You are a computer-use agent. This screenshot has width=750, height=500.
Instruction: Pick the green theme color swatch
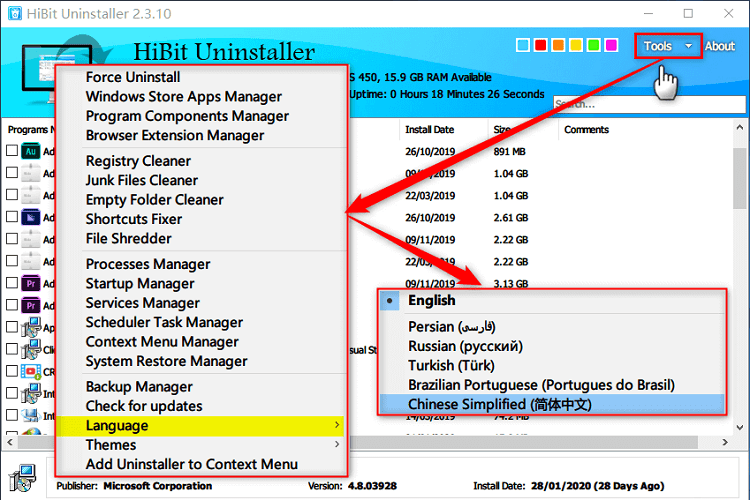pos(594,45)
